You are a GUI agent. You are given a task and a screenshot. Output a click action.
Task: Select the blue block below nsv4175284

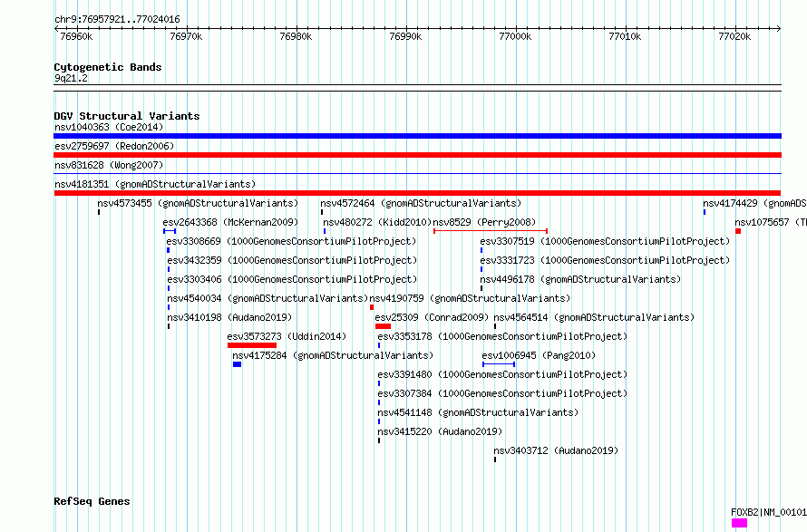237,364
